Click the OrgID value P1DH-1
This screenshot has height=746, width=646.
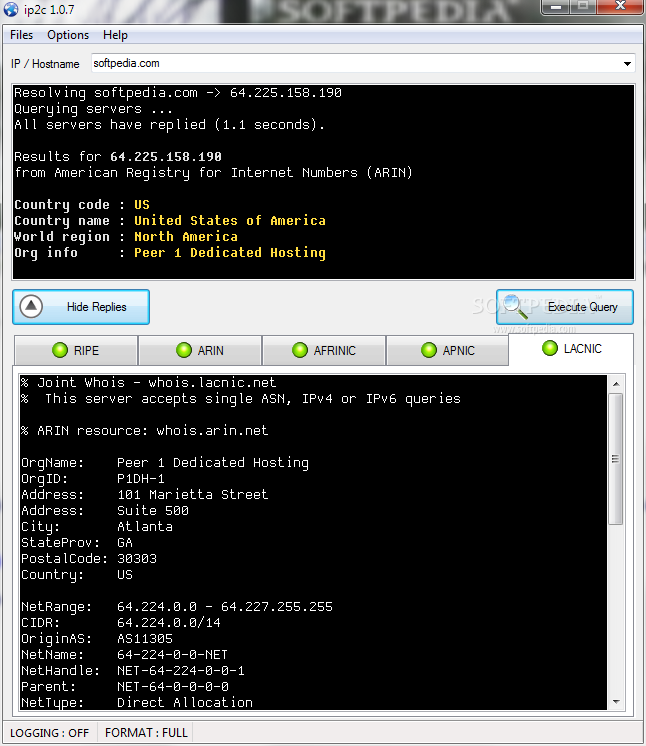(141, 479)
